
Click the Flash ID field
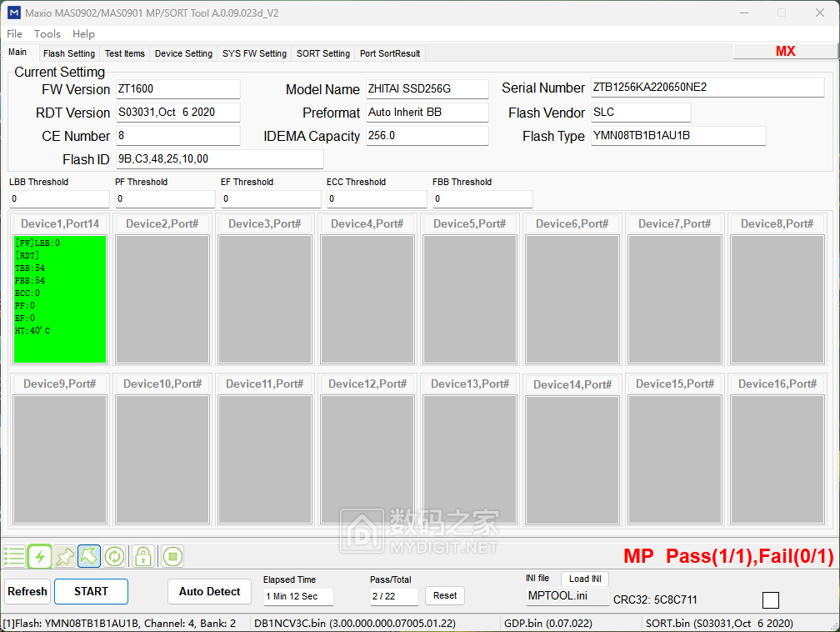(x=220, y=159)
